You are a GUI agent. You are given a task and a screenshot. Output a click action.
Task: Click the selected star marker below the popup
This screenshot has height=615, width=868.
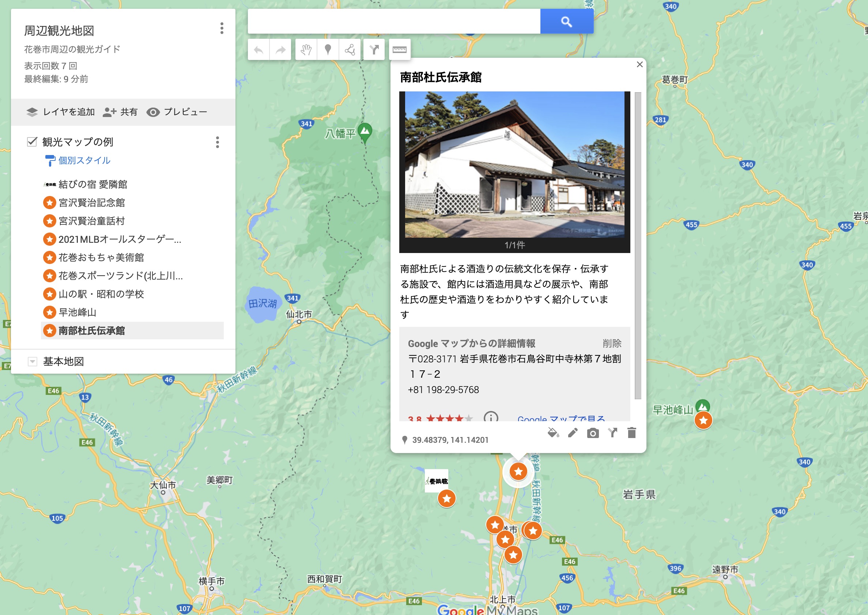click(x=518, y=471)
